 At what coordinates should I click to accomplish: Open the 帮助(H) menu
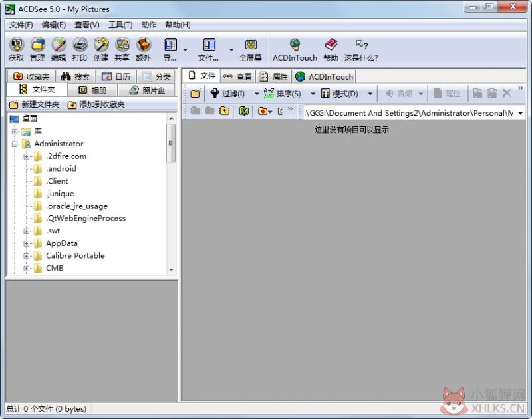[178, 25]
